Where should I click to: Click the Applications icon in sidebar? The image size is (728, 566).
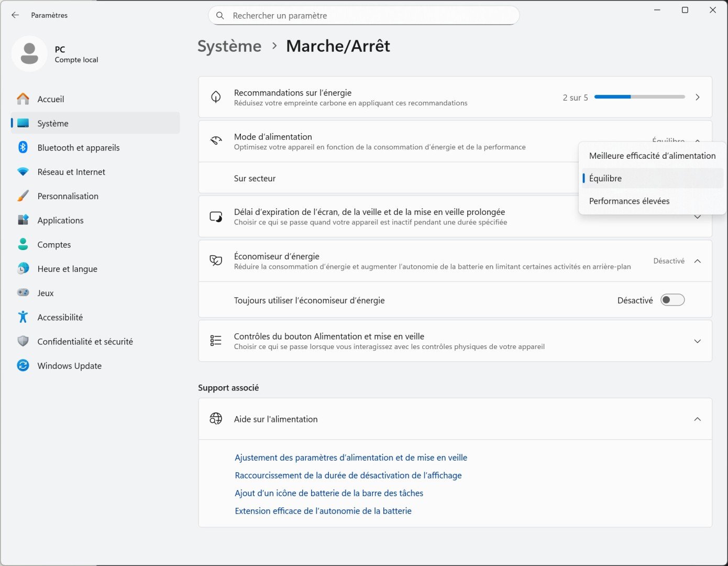coord(23,220)
